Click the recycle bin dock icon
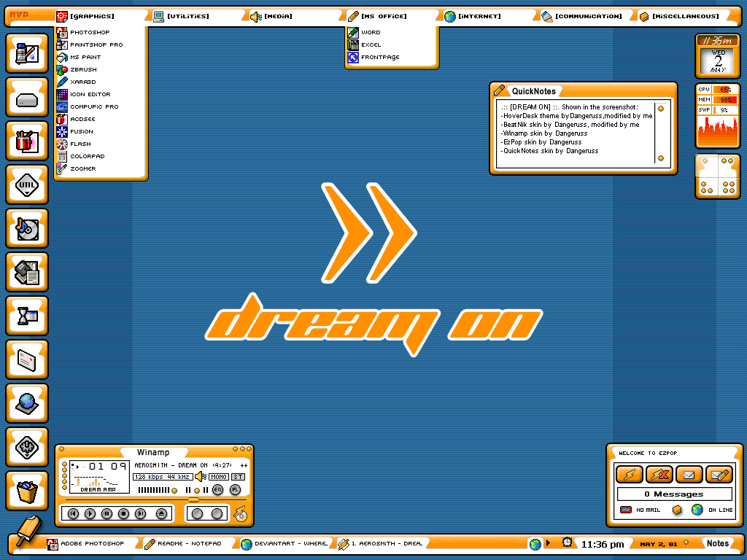The image size is (747, 560). click(27, 491)
